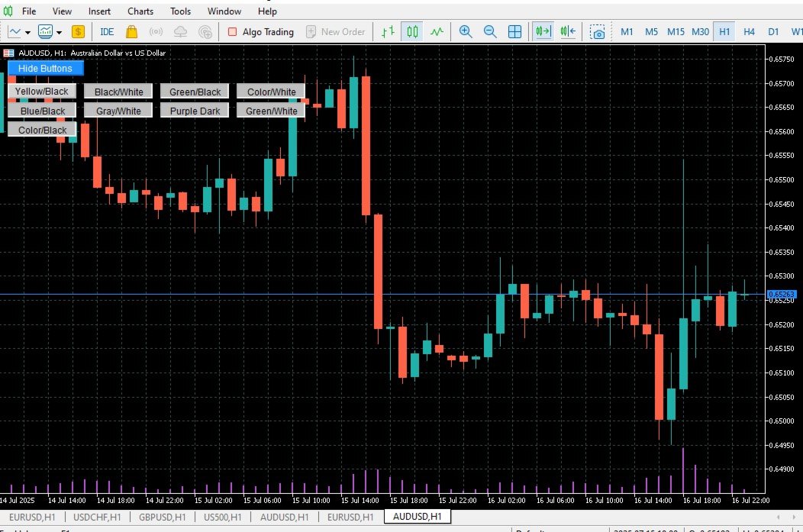
Task: Switch to the GBPUSD,H1 chart tab
Action: point(163,517)
